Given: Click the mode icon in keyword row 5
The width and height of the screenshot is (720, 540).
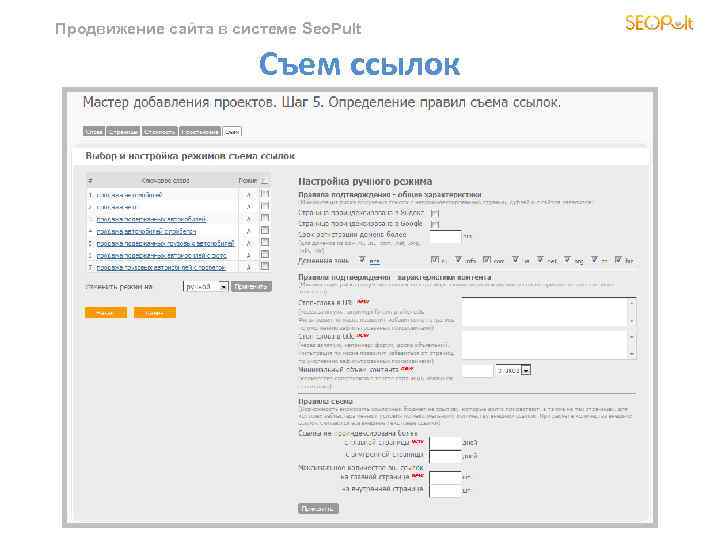Looking at the screenshot, I should [249, 243].
